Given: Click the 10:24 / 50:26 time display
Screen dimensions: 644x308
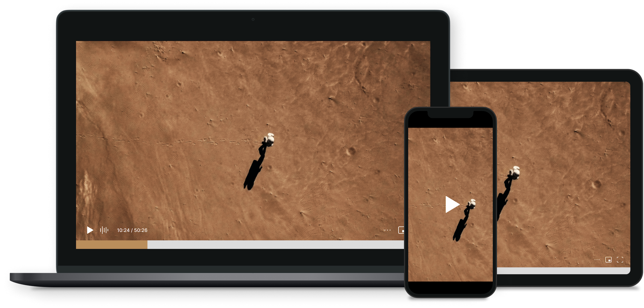Looking at the screenshot, I should (x=132, y=230).
